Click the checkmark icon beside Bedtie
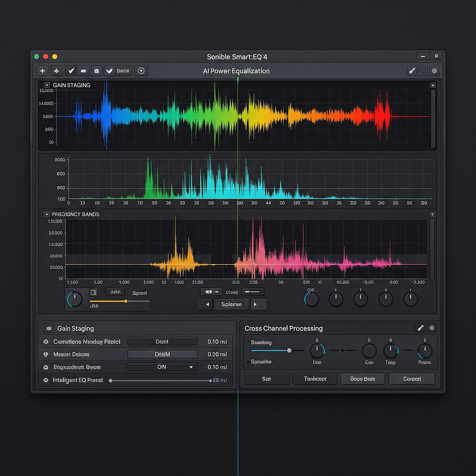Screen dimensions: 476x476 pyautogui.click(x=109, y=71)
